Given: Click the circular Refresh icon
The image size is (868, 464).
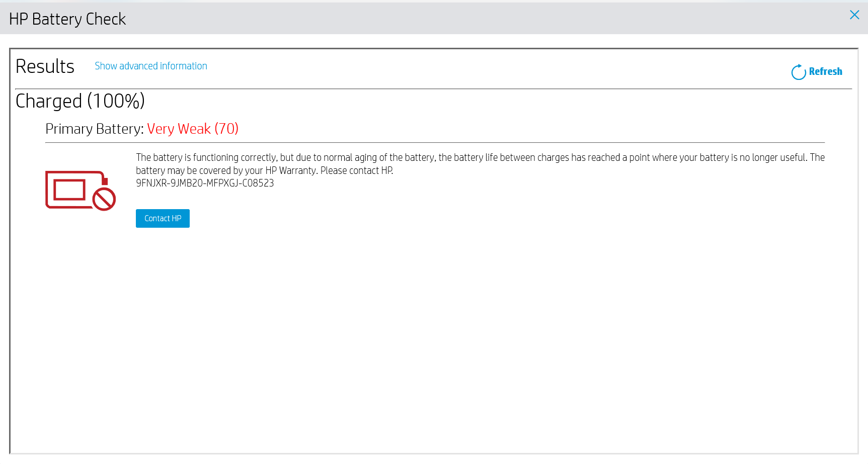Looking at the screenshot, I should tap(799, 72).
